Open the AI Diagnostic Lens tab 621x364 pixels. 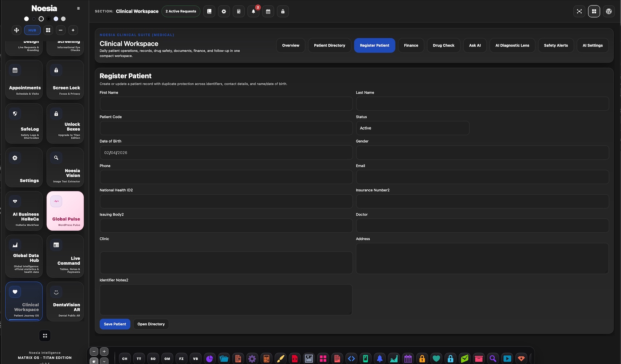point(512,45)
